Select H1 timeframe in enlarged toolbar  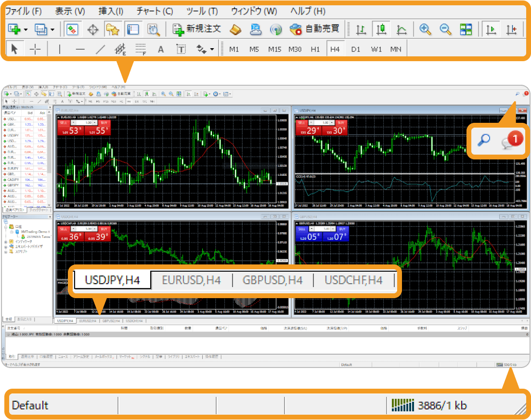315,50
